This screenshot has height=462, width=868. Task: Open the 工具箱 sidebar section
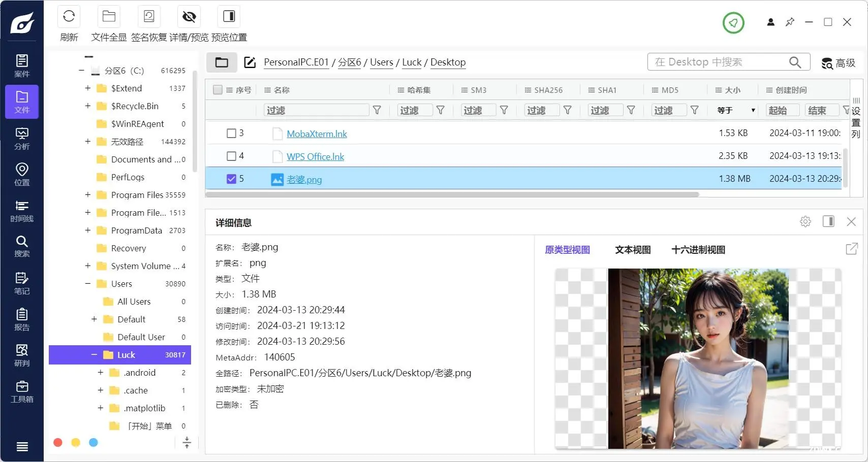22,391
